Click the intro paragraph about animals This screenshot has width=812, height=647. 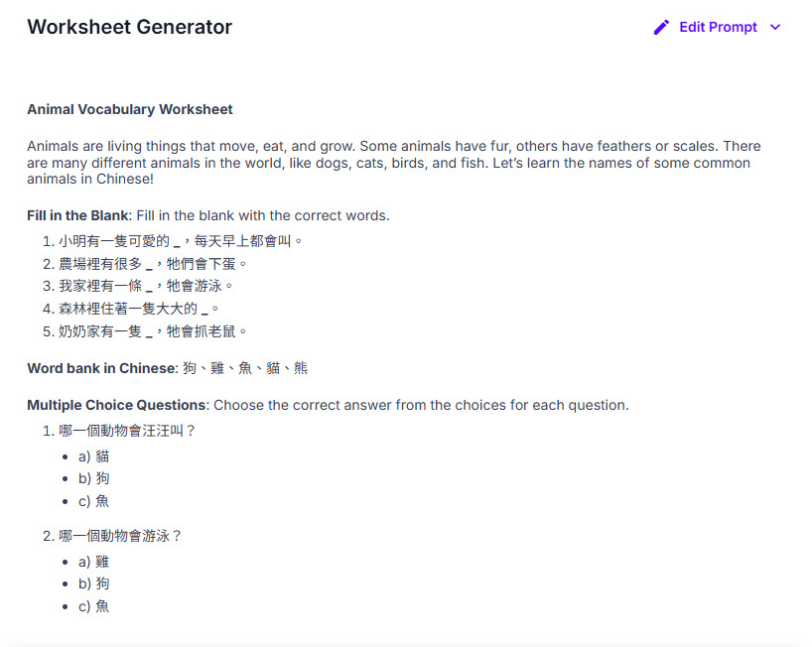tap(394, 163)
